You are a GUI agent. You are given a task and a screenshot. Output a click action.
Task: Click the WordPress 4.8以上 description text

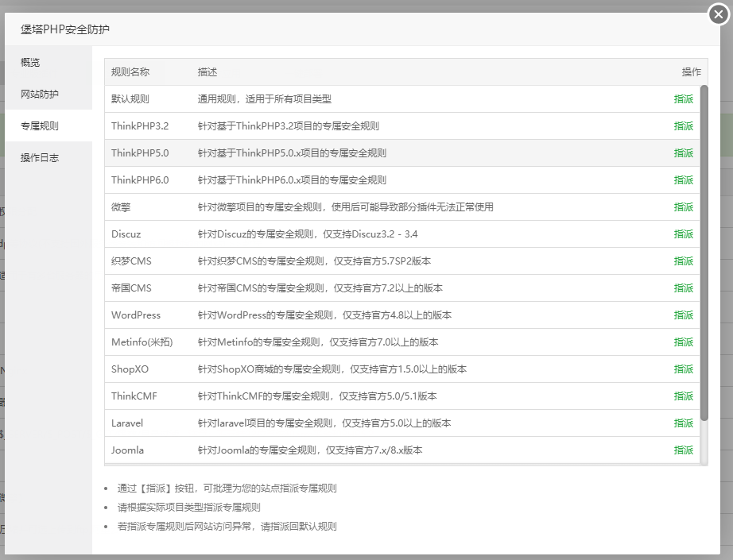(324, 315)
